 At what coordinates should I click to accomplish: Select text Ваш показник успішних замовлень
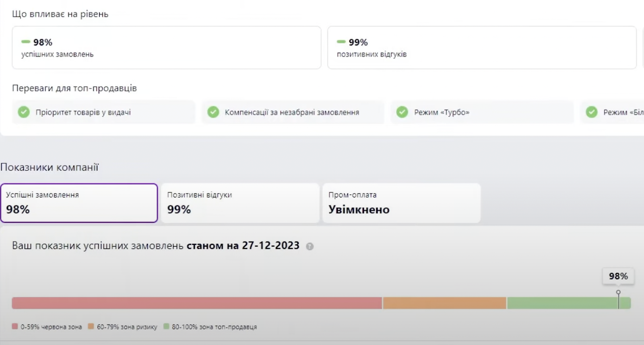pos(98,246)
